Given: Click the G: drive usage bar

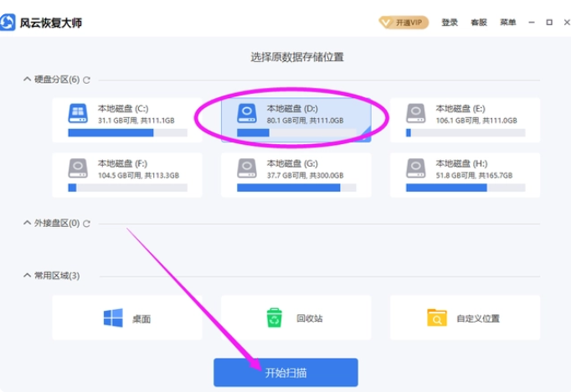Looking at the screenshot, I should pyautogui.click(x=288, y=188).
